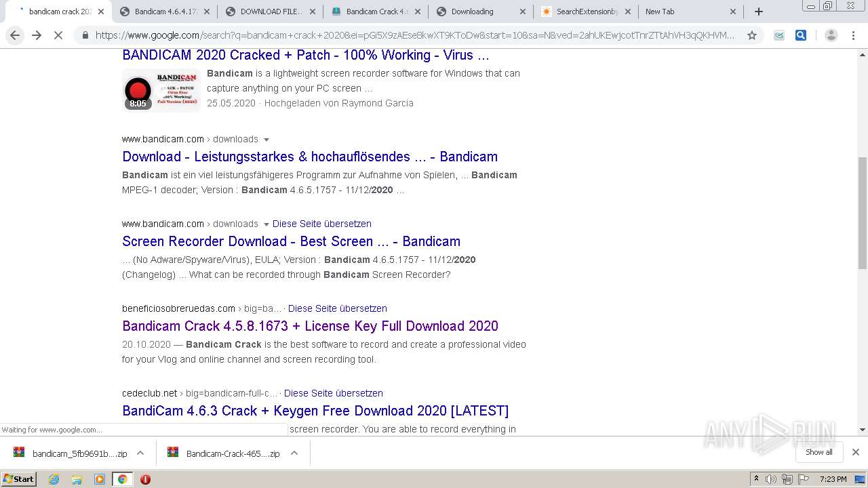Viewport: 868px width, 488px height.
Task: Expand options for Bandicam-Crack-465 zip download
Action: (x=294, y=453)
